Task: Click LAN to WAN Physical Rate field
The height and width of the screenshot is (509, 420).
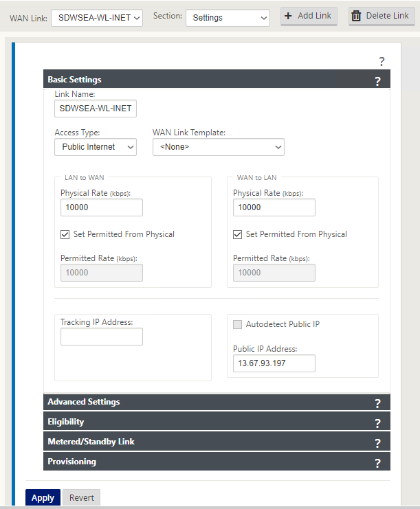Action: click(102, 207)
